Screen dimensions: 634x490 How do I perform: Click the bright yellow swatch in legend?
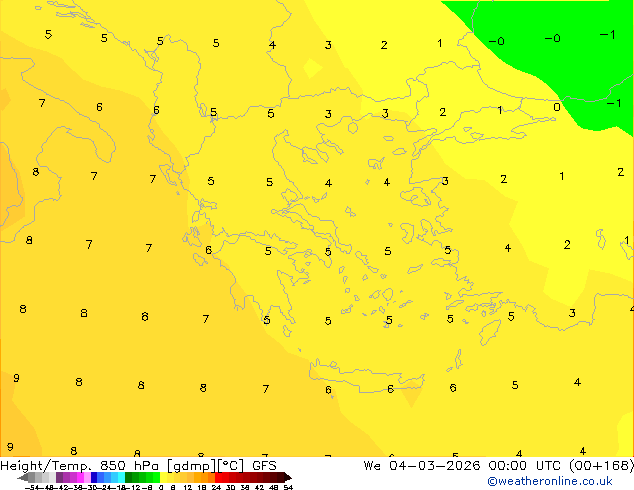coord(163,477)
